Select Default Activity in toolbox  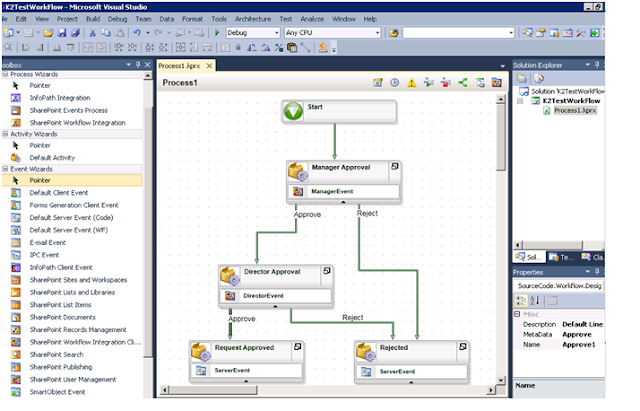click(x=52, y=158)
